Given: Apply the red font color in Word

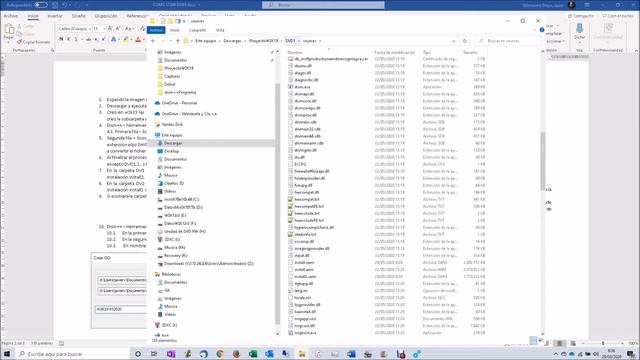Looking at the screenshot, I should tap(138, 39).
